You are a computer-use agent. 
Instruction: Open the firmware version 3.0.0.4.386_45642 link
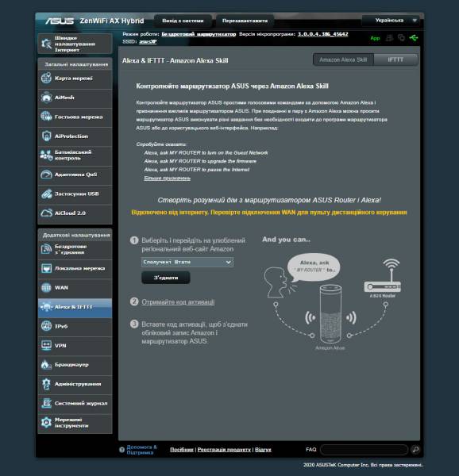(x=323, y=34)
